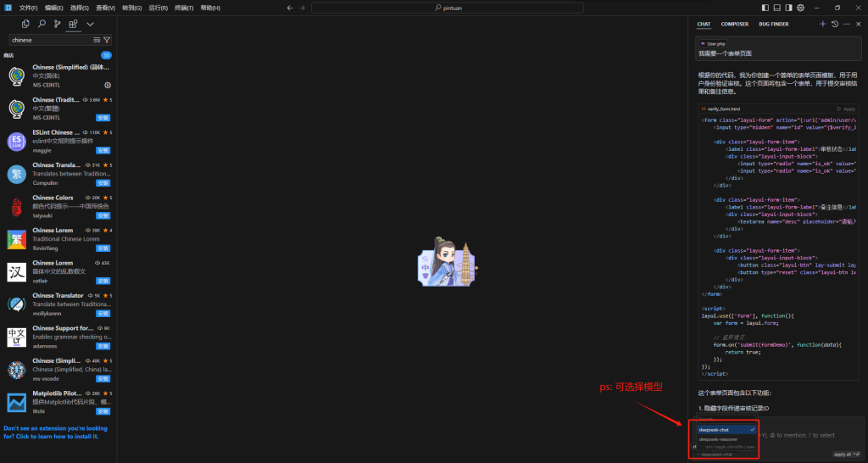Image resolution: width=868 pixels, height=463 pixels.
Task: Open the 文件(F) menu
Action: pos(28,8)
